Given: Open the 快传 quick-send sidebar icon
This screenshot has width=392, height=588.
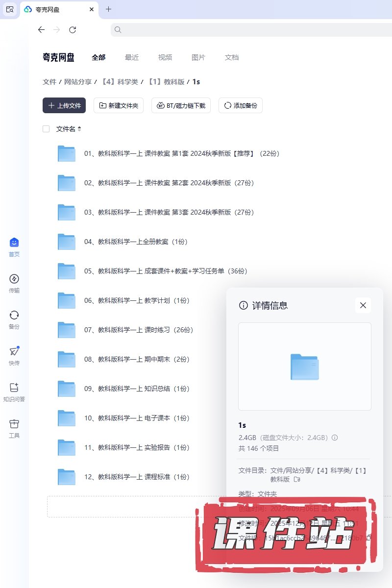Looking at the screenshot, I should [x=14, y=351].
